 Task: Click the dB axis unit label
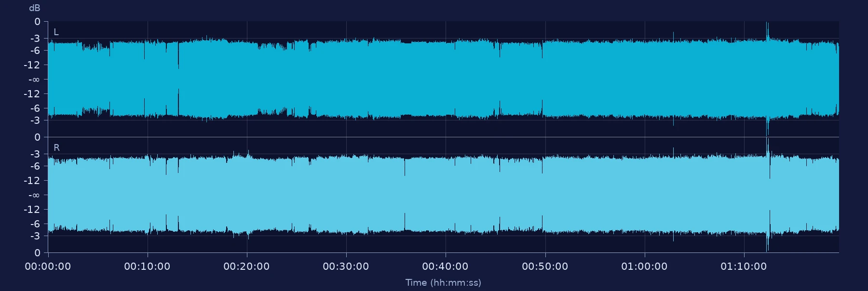pos(35,8)
